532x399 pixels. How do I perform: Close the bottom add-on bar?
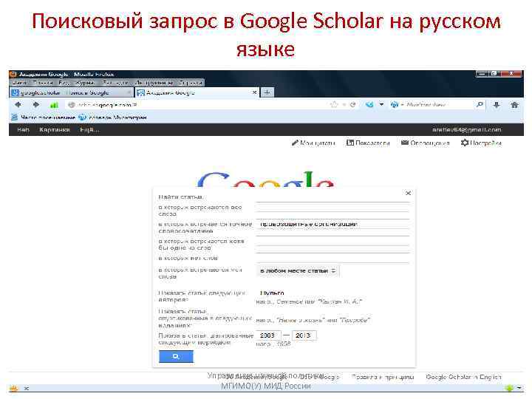[27, 388]
